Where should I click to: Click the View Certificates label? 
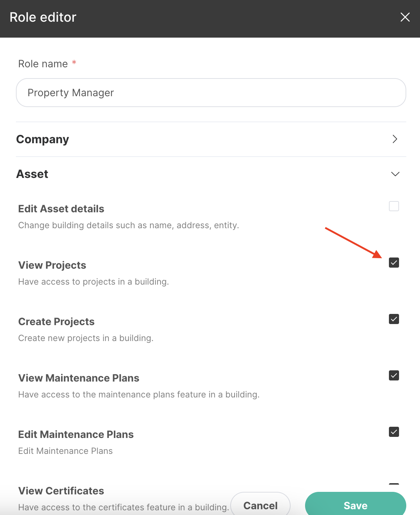(x=61, y=491)
